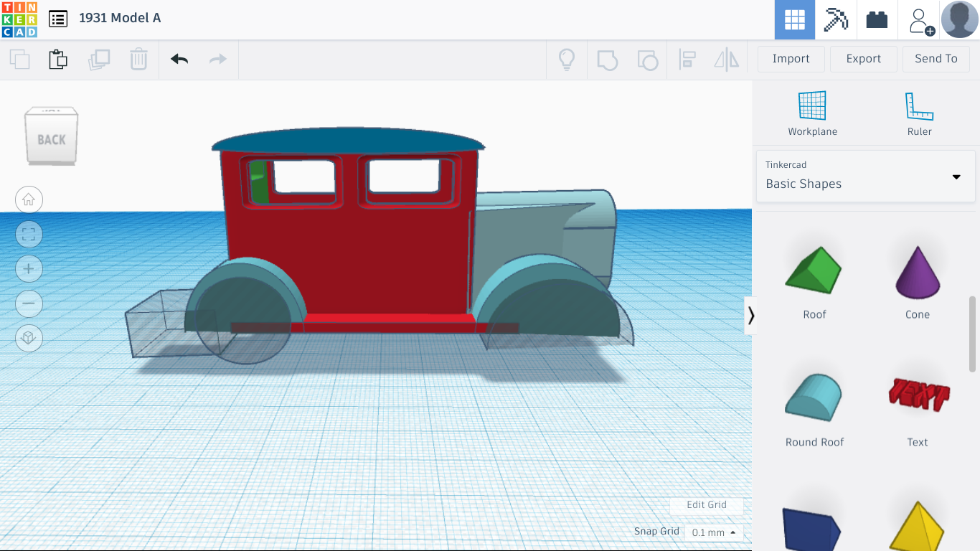Image resolution: width=980 pixels, height=551 pixels.
Task: Open the designs list icon
Action: pyautogui.click(x=58, y=19)
